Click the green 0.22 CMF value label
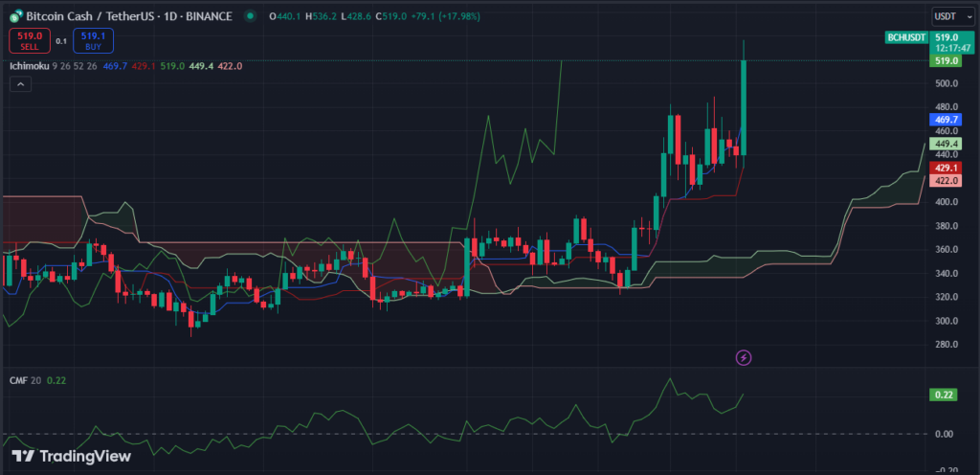The width and height of the screenshot is (980, 475). 943,395
